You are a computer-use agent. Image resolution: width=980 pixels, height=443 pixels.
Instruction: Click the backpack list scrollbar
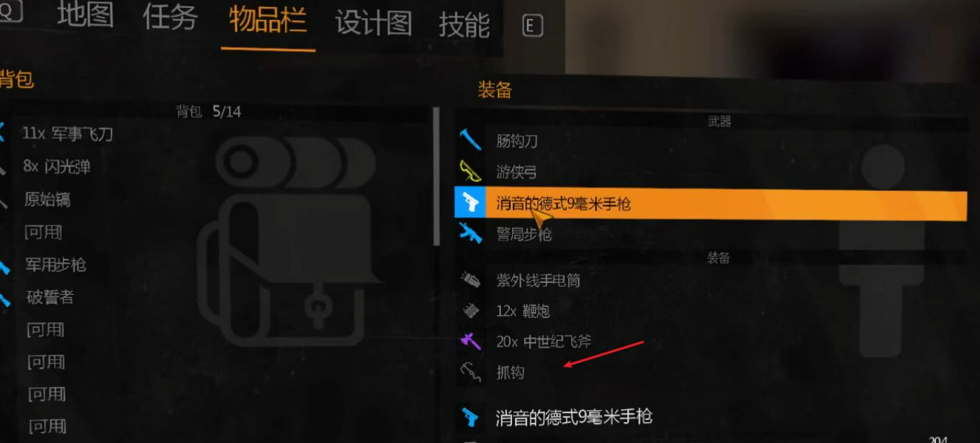tap(436, 176)
